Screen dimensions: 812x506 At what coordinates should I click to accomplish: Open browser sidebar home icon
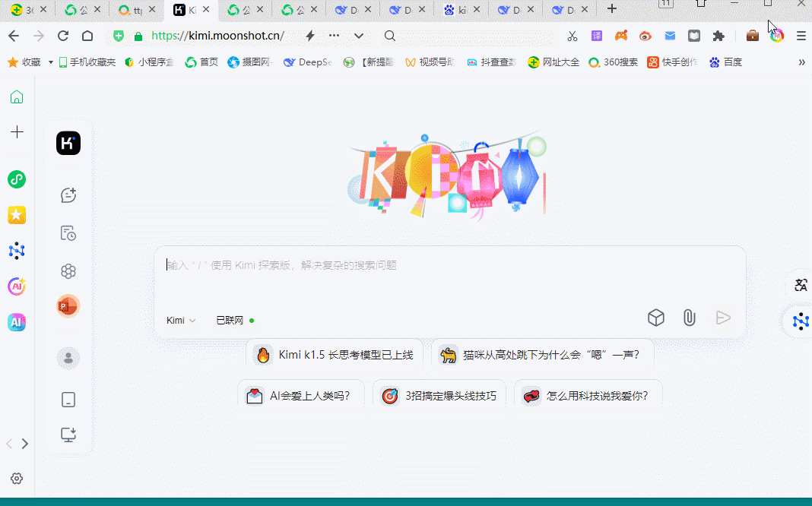[x=17, y=96]
